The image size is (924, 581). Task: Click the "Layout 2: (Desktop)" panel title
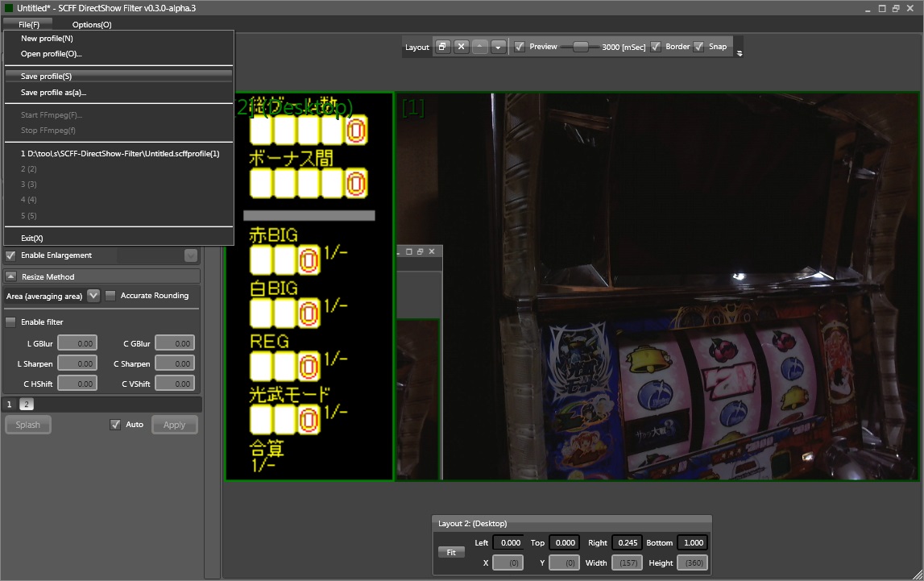(473, 523)
